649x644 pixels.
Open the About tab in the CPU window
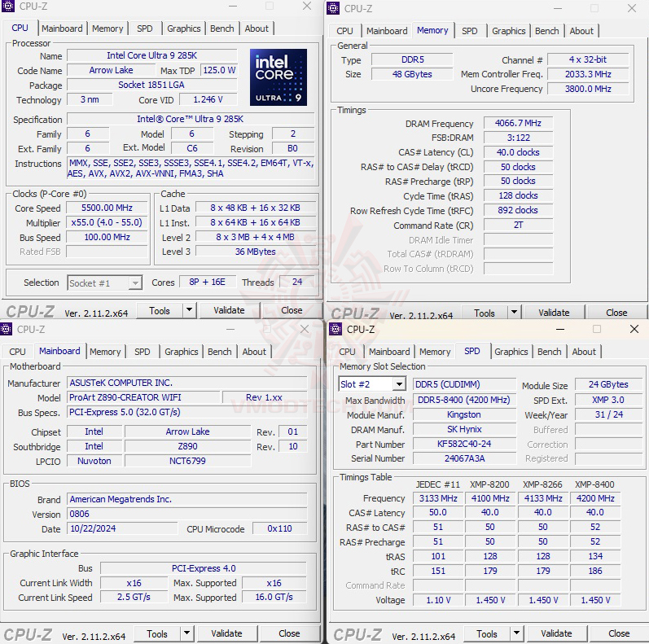[x=257, y=28]
